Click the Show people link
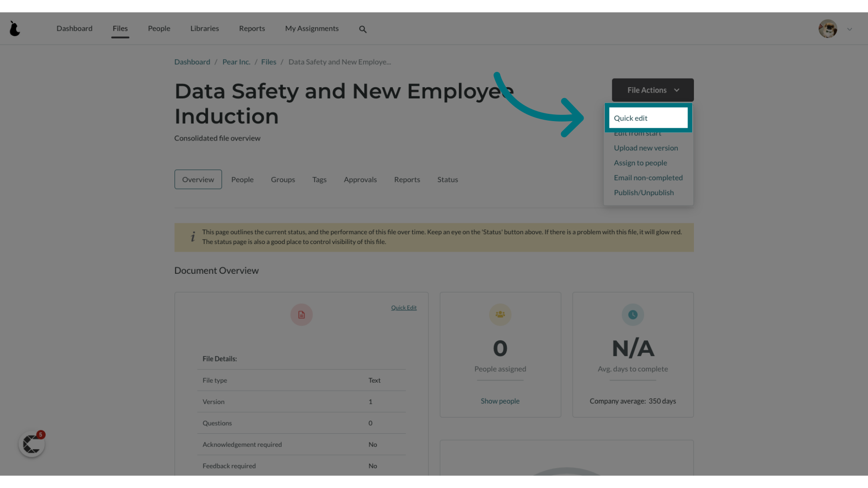This screenshot has width=868, height=488. [500, 401]
